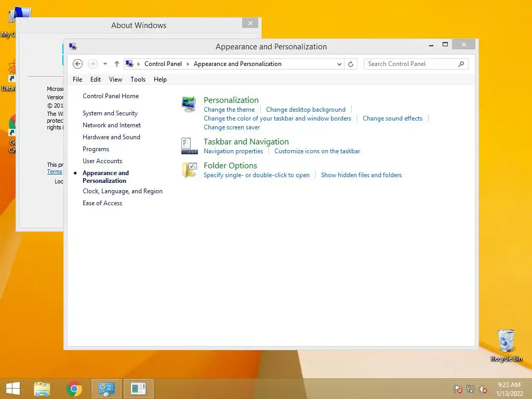Click the Appearance and Personalization breadcrumb segment
Image resolution: width=532 pixels, height=399 pixels.
[237, 64]
